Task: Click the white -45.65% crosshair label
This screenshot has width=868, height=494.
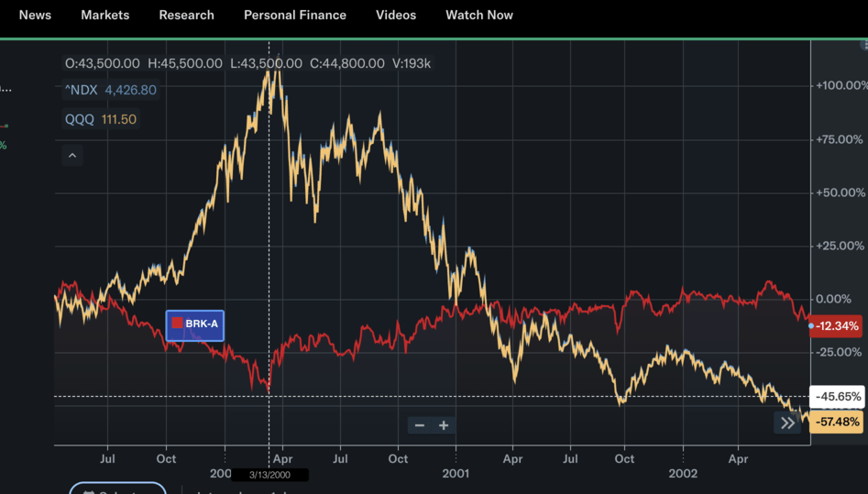Action: coord(838,397)
